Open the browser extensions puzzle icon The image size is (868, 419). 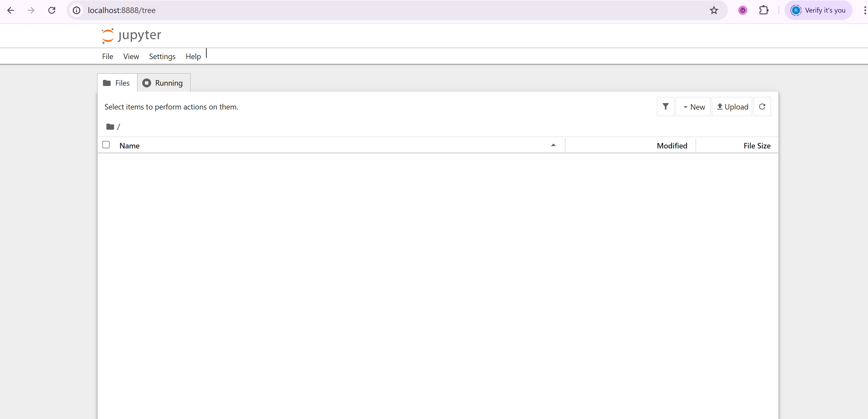(764, 11)
